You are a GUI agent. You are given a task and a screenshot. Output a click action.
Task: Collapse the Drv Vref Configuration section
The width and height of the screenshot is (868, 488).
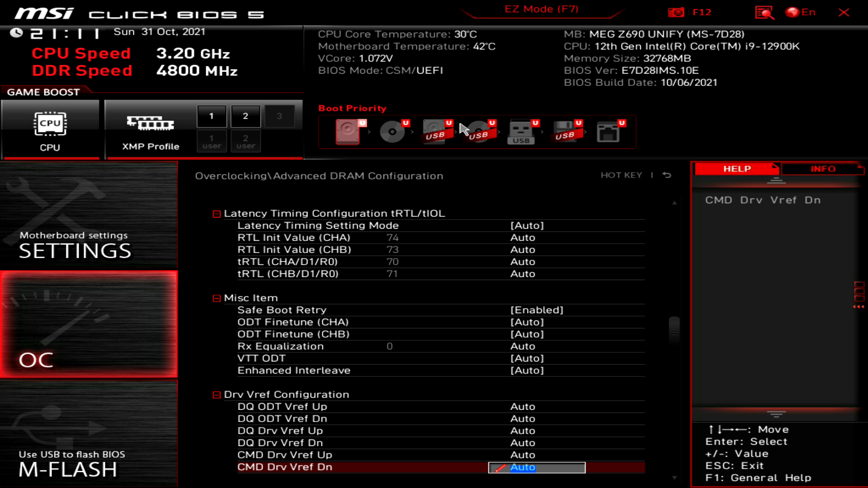(216, 394)
